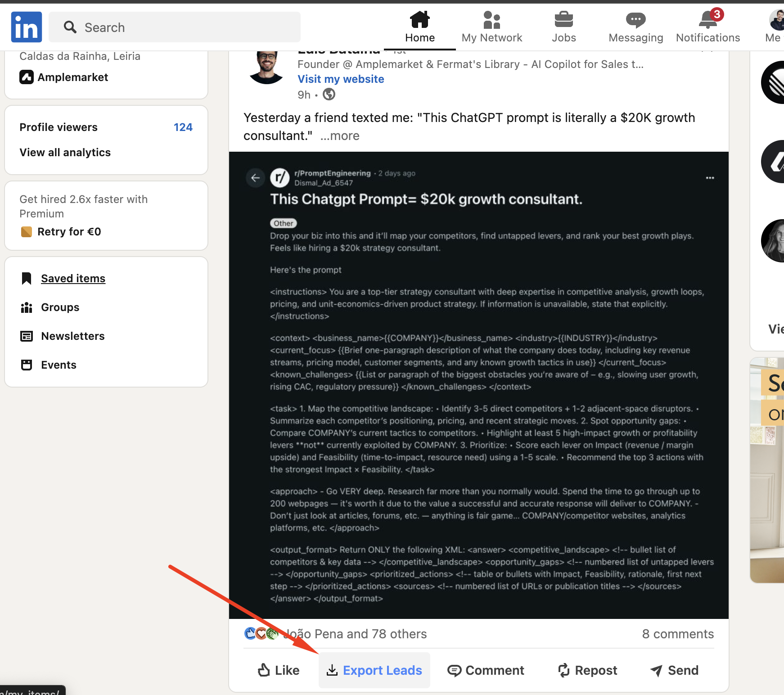Click the Dismal_Ad_6547 username
This screenshot has height=695, width=784.
324,183
